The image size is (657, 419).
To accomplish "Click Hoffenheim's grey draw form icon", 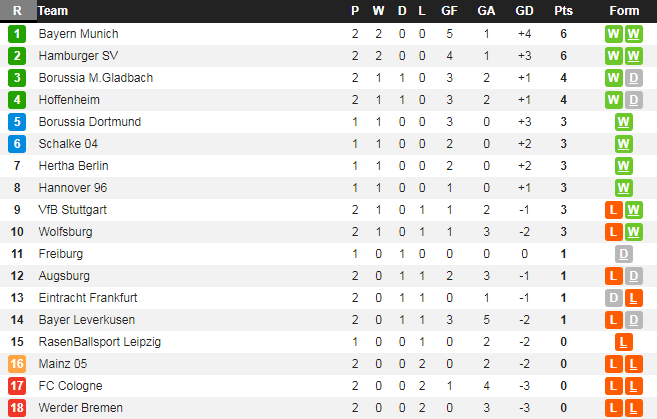I will point(634,100).
